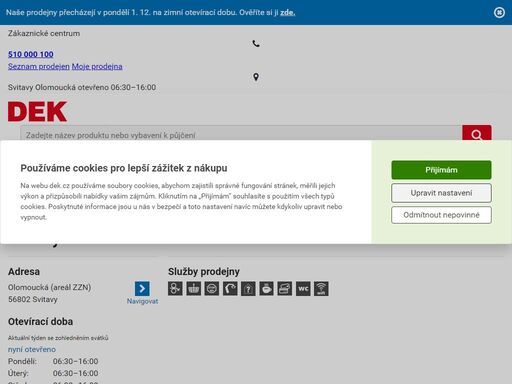
Task: Click the payment card service icon
Action: [285, 289]
